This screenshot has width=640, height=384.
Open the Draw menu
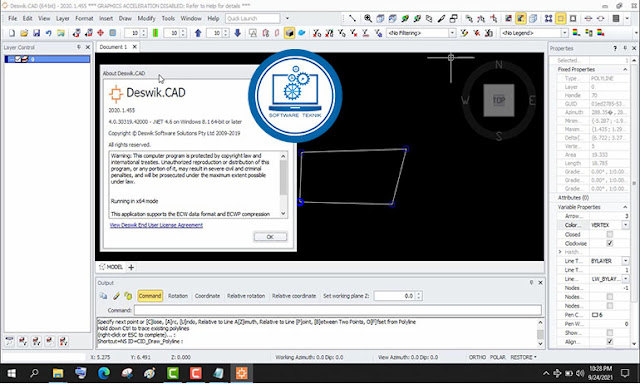point(125,18)
